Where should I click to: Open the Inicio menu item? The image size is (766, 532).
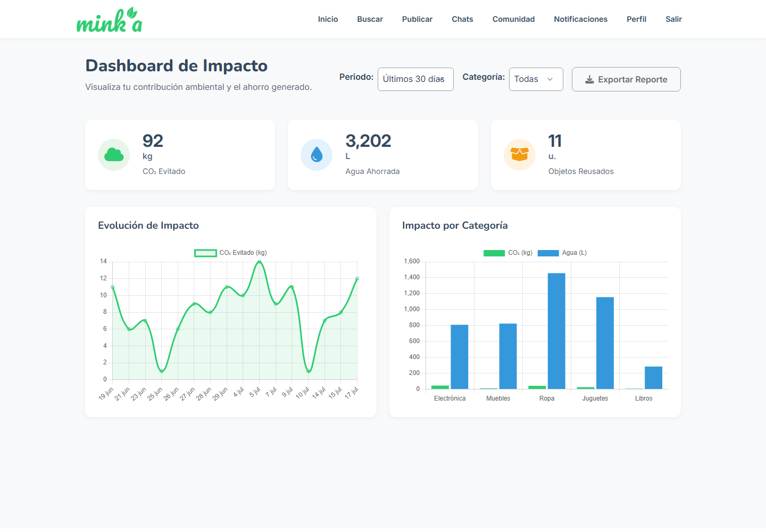328,19
